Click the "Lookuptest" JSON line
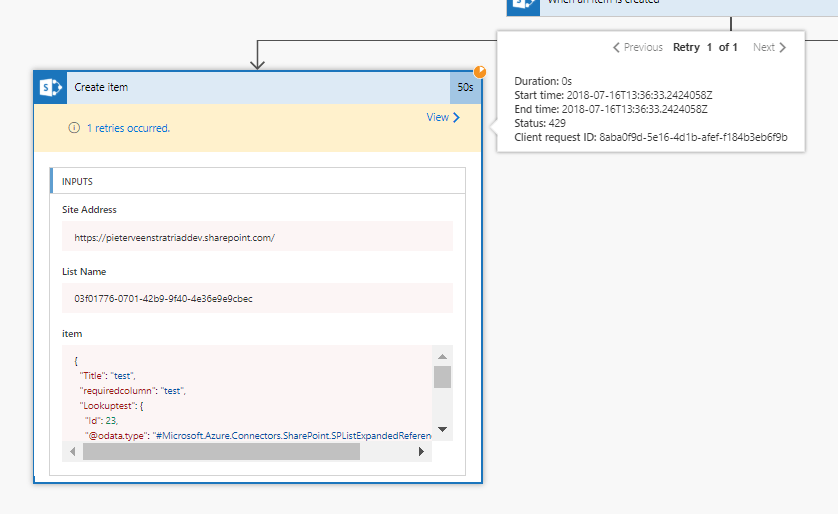The width and height of the screenshot is (838, 514). [x=111, y=406]
